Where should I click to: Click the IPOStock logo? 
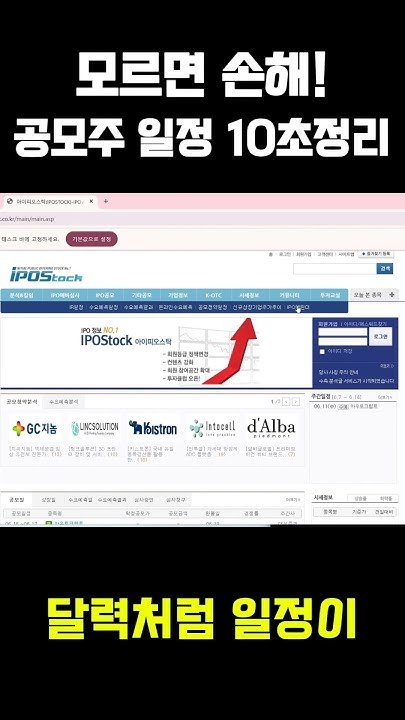click(x=46, y=274)
